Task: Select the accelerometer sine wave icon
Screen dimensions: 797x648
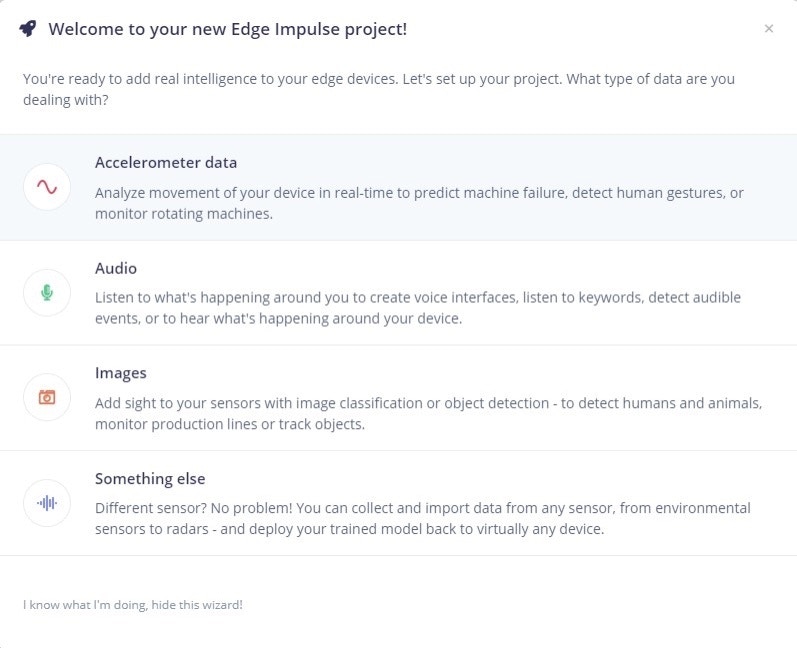Action: [x=47, y=187]
